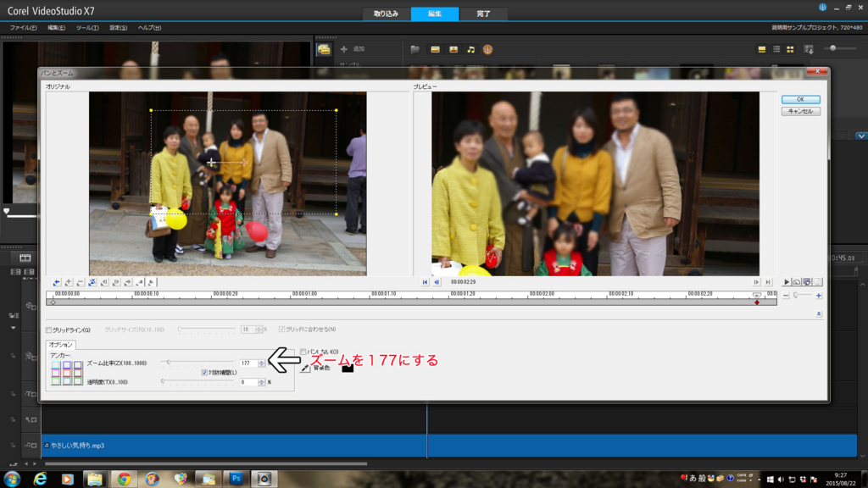Image resolution: width=868 pixels, height=488 pixels.
Task: Toggle show videos filter in library
Action: coord(435,50)
